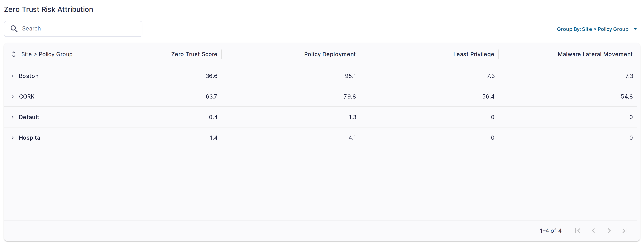The width and height of the screenshot is (644, 245).
Task: Click the magnifying glass search icon
Action: (14, 29)
